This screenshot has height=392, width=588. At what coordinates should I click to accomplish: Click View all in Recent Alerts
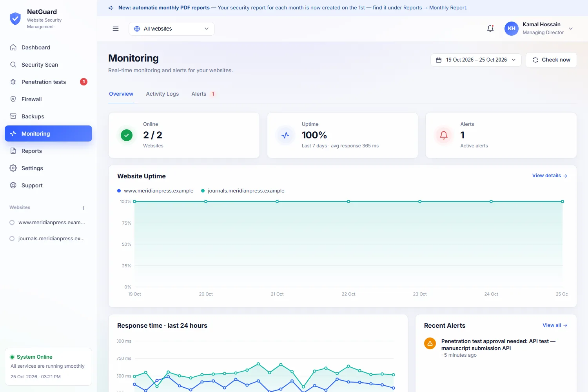pos(555,325)
